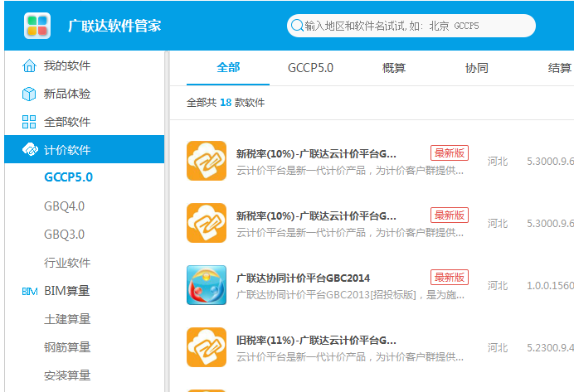Click the cube icon beside 新品体验
This screenshot has height=392, width=574.
29,94
